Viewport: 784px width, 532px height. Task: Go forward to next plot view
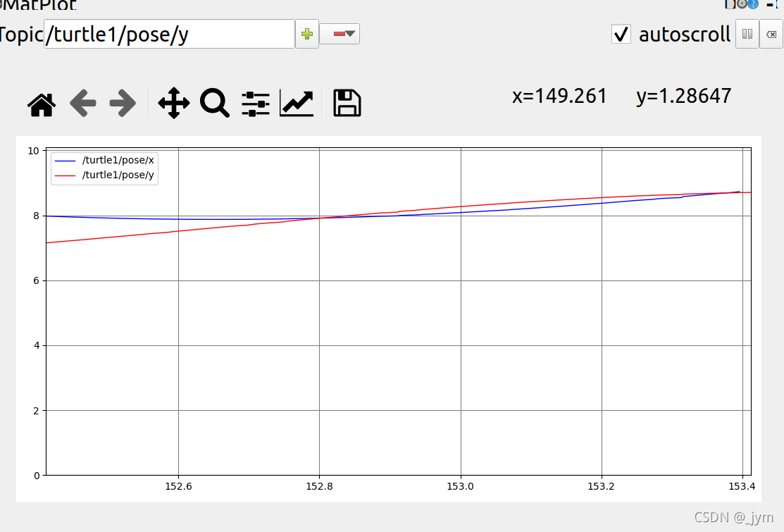pos(123,104)
